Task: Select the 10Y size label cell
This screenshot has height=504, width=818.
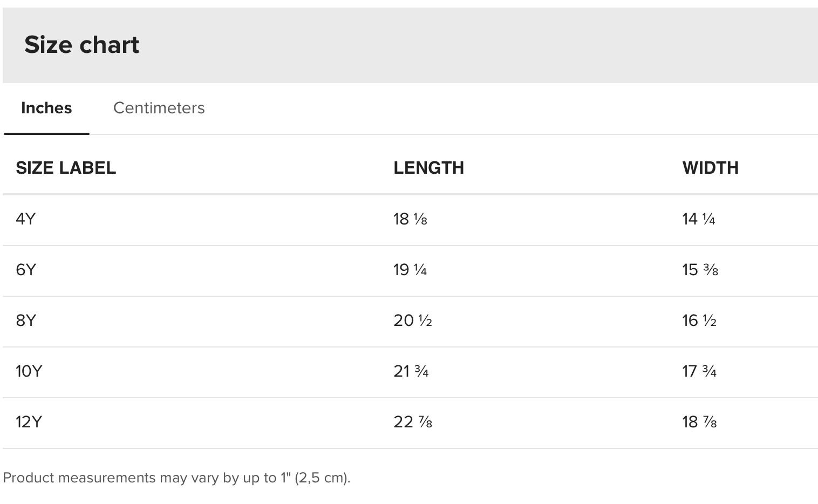Action: point(29,371)
